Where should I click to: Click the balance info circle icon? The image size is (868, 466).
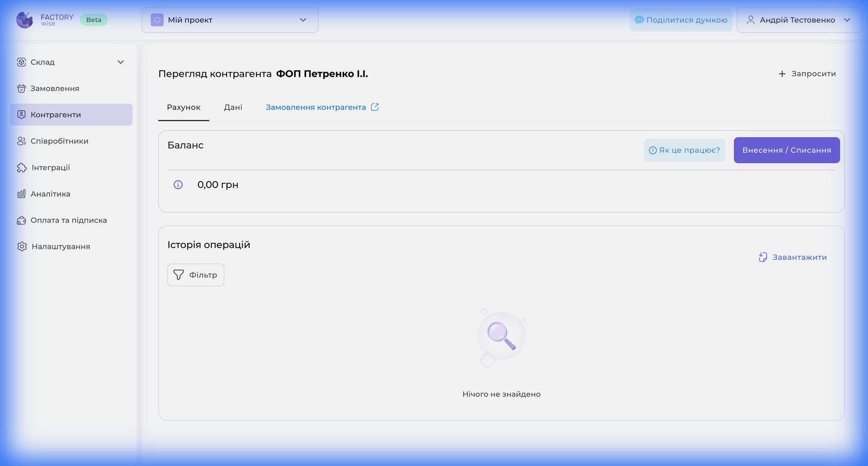click(178, 185)
